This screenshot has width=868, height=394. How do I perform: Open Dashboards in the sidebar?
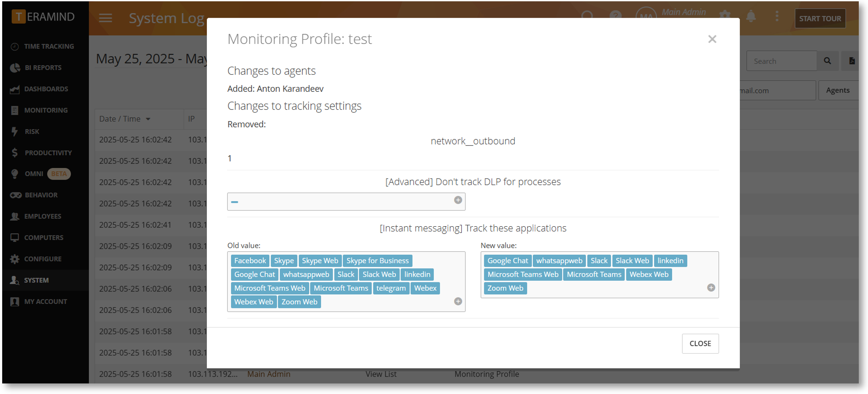(45, 89)
